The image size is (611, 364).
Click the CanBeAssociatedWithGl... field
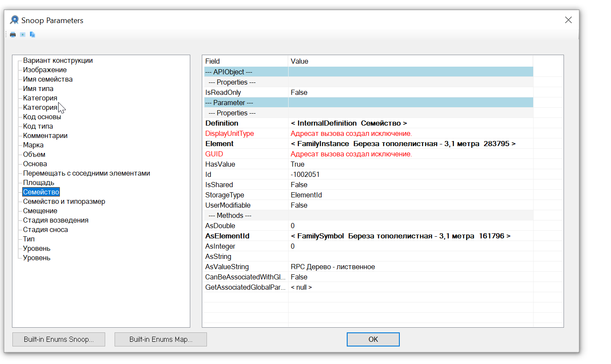(245, 277)
